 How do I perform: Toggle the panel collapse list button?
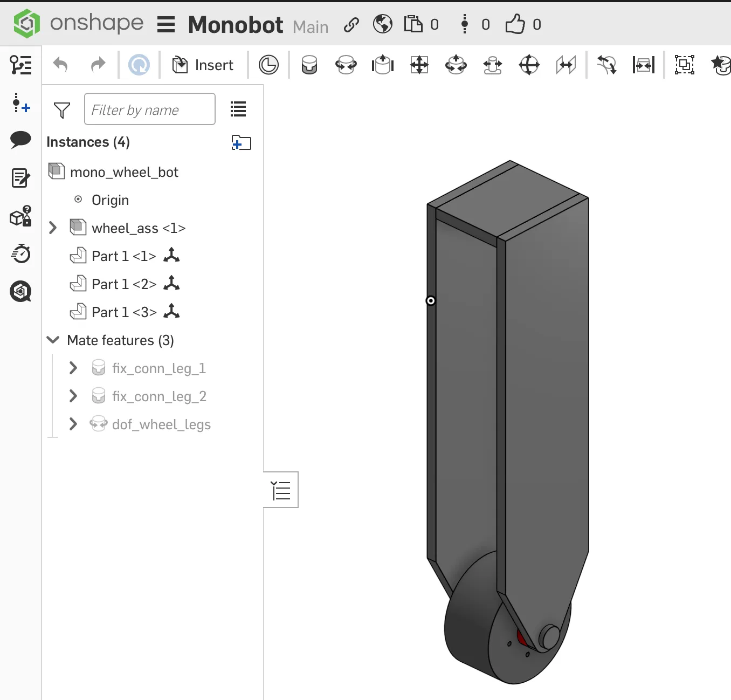tap(281, 490)
